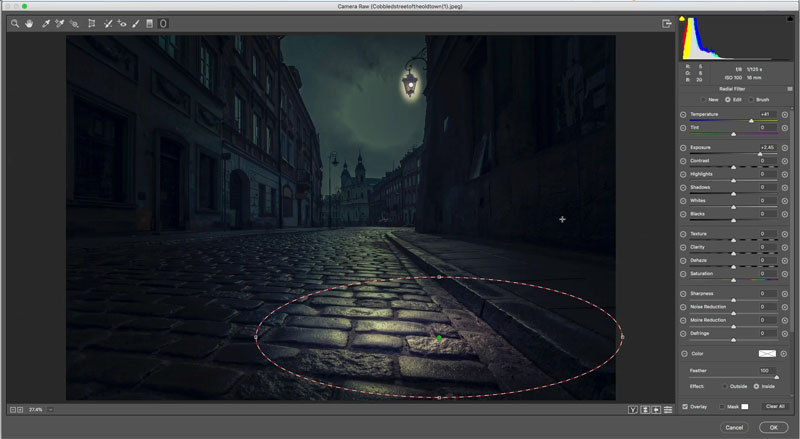Swap before and after settings
The image size is (800, 439).
click(645, 409)
